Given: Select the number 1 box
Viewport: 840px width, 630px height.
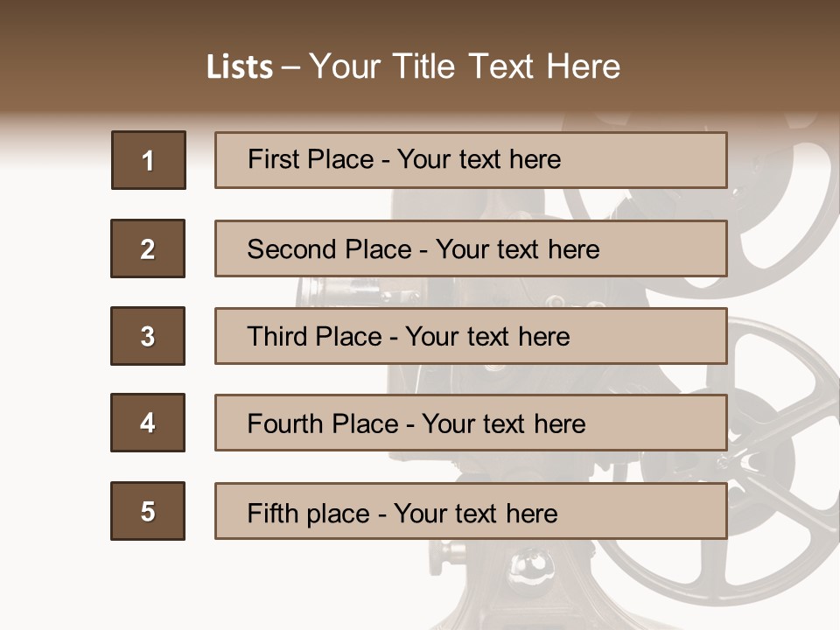Looking at the screenshot, I should [x=148, y=160].
